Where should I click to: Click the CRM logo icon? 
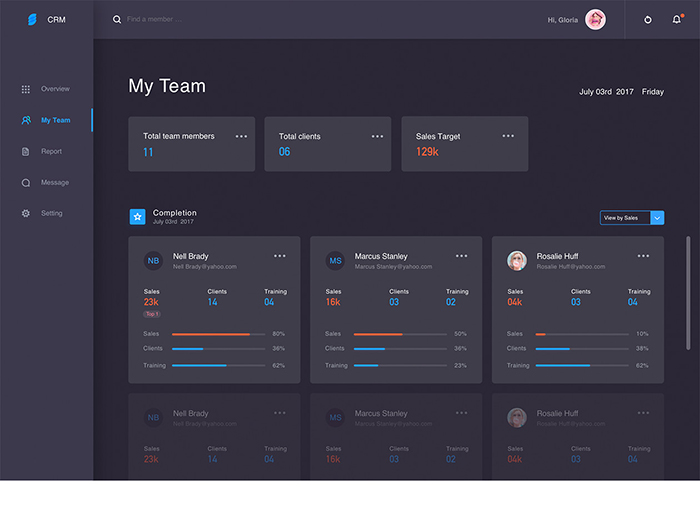pyautogui.click(x=32, y=20)
